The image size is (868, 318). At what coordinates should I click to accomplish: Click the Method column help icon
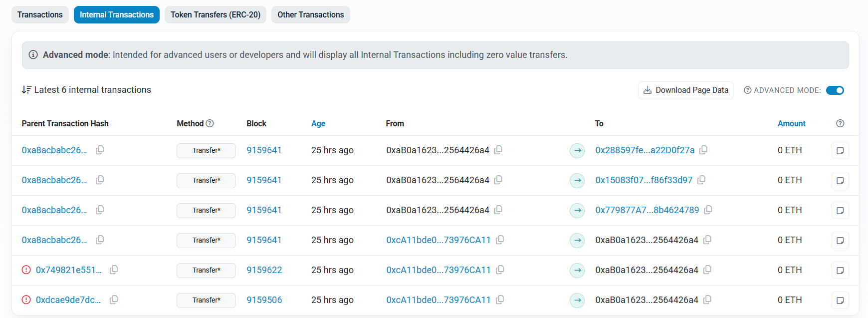point(210,123)
